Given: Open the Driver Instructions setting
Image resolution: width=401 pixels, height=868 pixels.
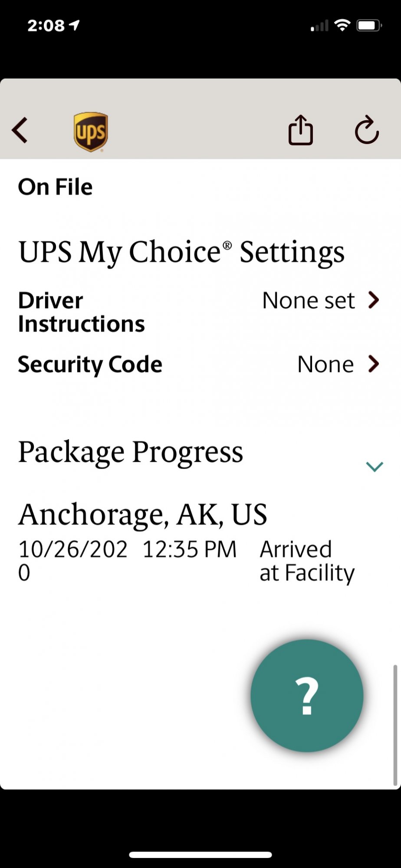Looking at the screenshot, I should click(x=81, y=312).
